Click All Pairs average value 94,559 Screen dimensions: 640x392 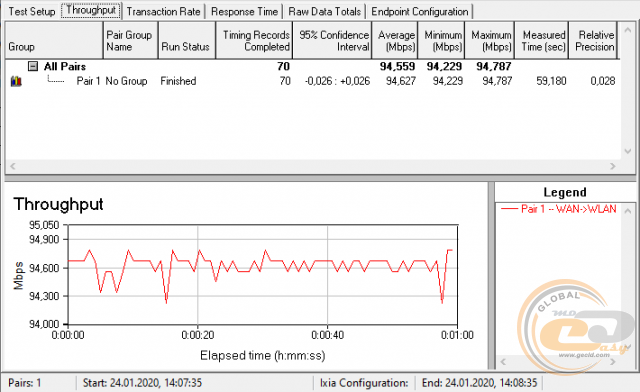397,66
